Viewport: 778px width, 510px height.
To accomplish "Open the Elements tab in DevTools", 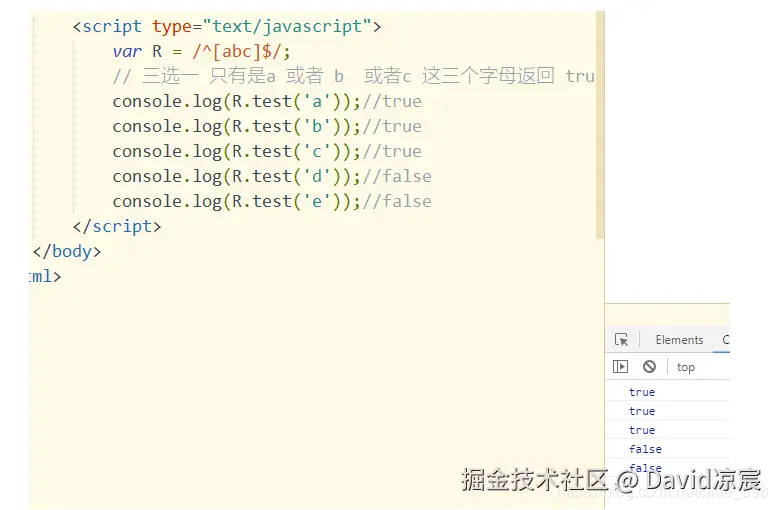I will 679,340.
